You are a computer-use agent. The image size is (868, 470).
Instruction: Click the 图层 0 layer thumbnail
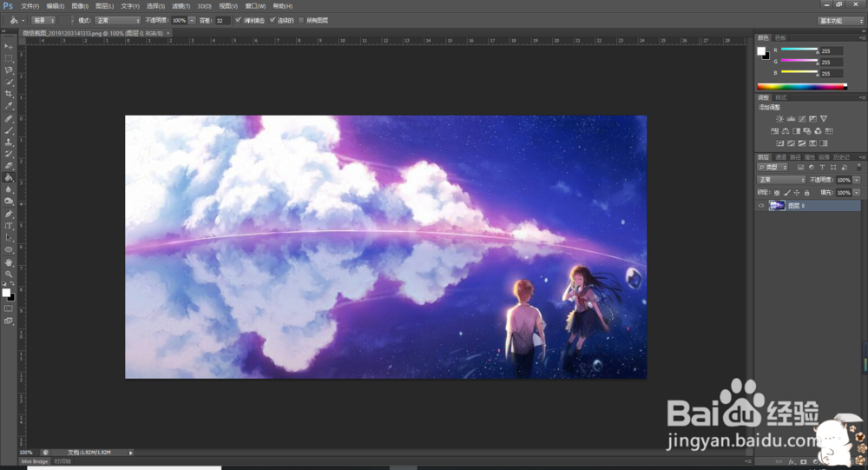777,206
